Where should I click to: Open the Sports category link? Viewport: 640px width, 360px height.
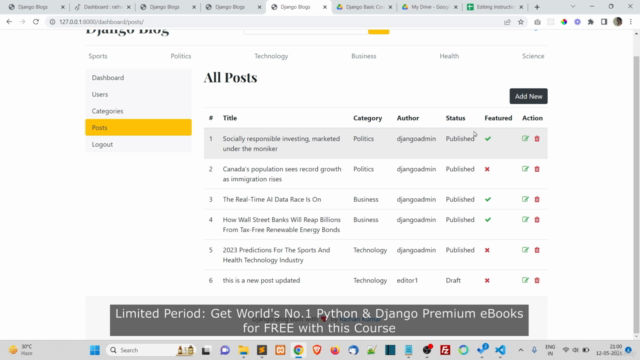(x=98, y=56)
